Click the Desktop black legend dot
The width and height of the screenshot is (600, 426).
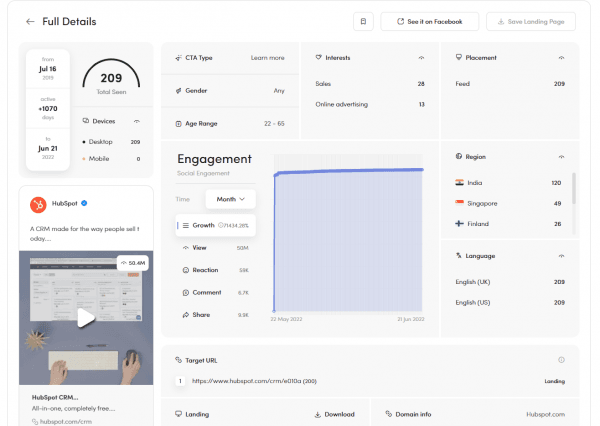tap(84, 142)
